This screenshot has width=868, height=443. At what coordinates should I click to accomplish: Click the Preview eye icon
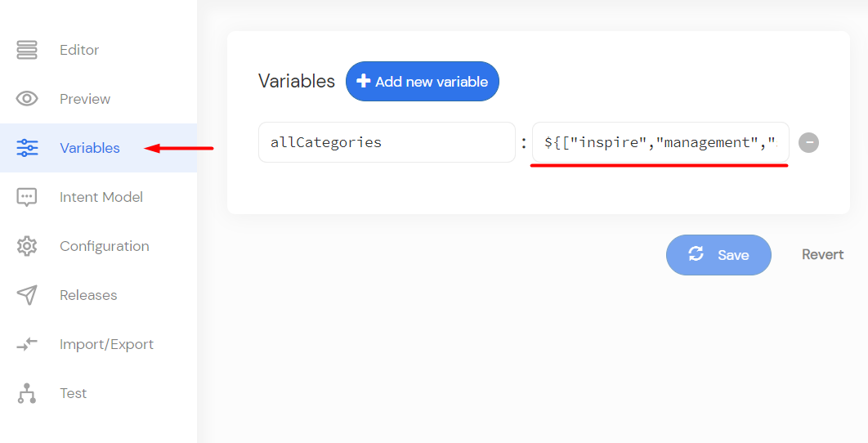point(27,99)
